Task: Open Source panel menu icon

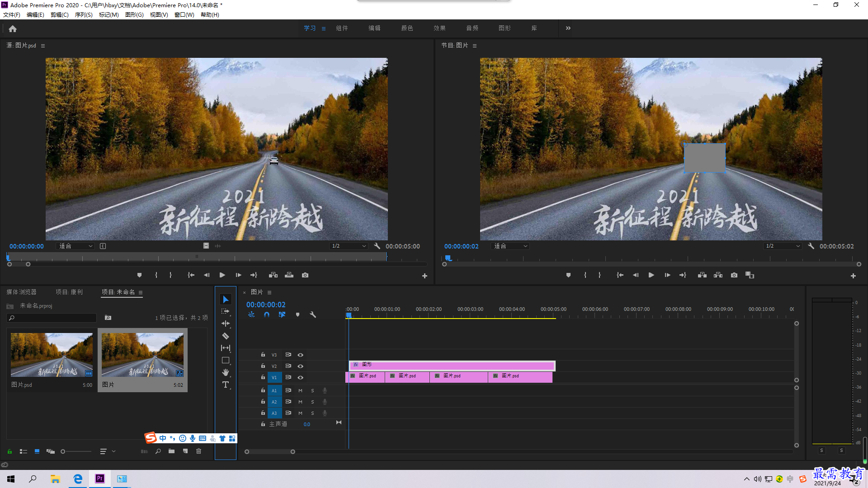Action: tap(43, 46)
